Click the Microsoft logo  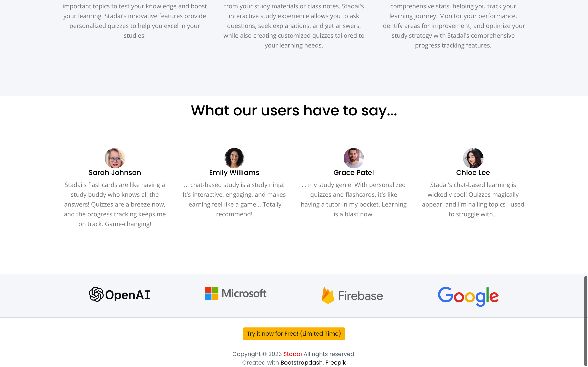point(236,293)
